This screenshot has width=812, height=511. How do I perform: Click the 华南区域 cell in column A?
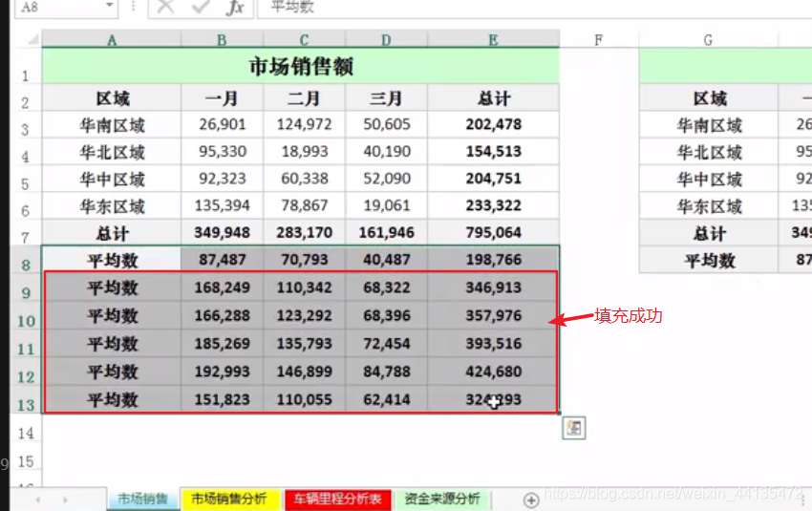pos(112,125)
